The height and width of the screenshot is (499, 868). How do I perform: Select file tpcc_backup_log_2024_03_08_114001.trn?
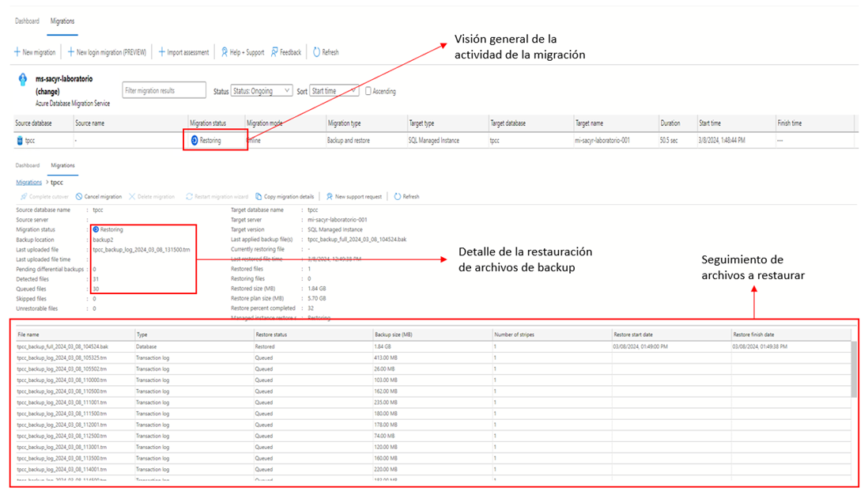pyautogui.click(x=62, y=469)
